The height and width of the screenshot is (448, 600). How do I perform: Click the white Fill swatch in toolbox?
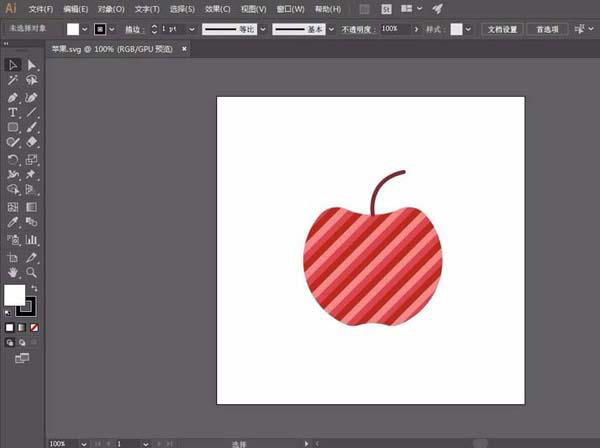15,295
